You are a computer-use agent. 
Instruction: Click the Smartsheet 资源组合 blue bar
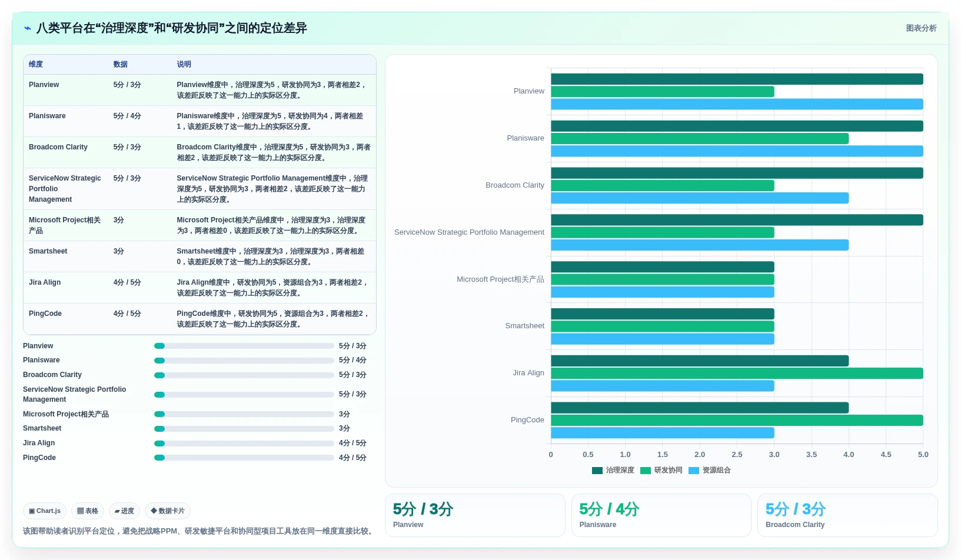click(x=663, y=339)
